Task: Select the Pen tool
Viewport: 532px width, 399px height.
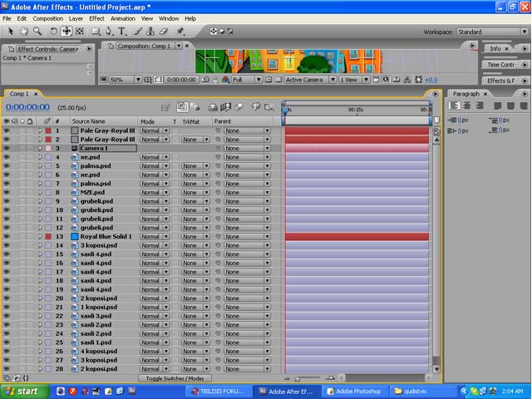Action: tap(109, 32)
